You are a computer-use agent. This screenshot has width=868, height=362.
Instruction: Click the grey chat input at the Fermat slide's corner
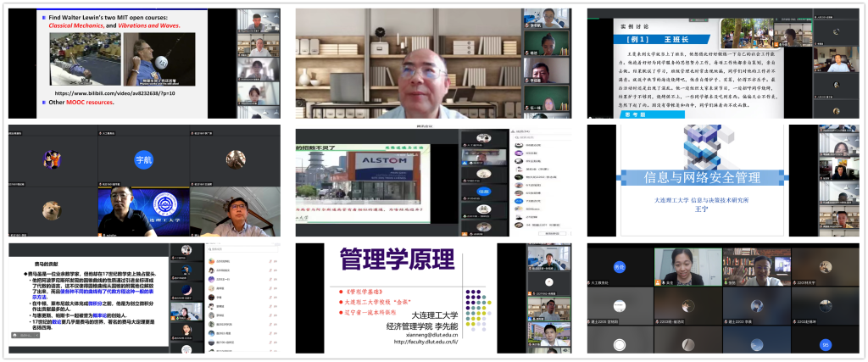[25, 336]
